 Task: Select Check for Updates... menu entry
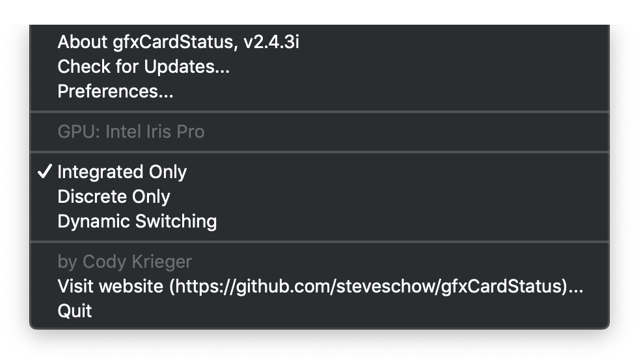[x=319, y=66]
